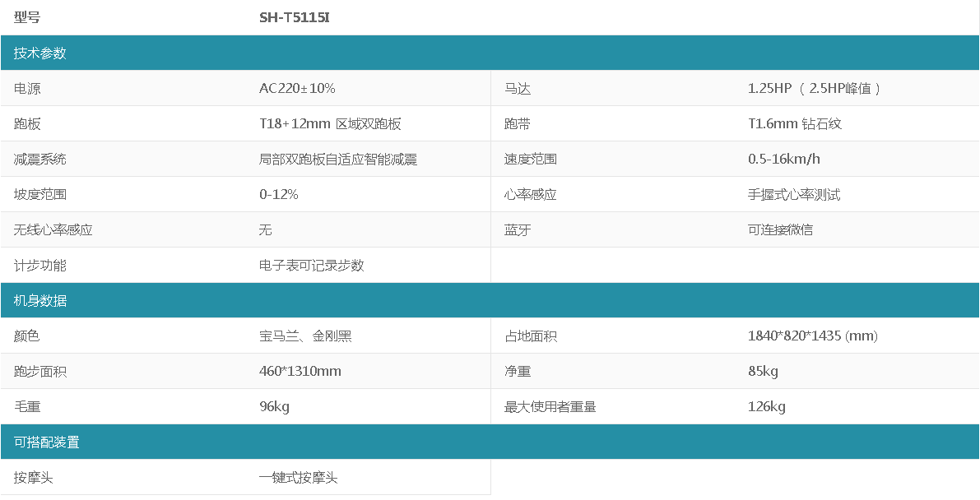Click the 占地面积 label cell
980x500 pixels.
tap(531, 336)
